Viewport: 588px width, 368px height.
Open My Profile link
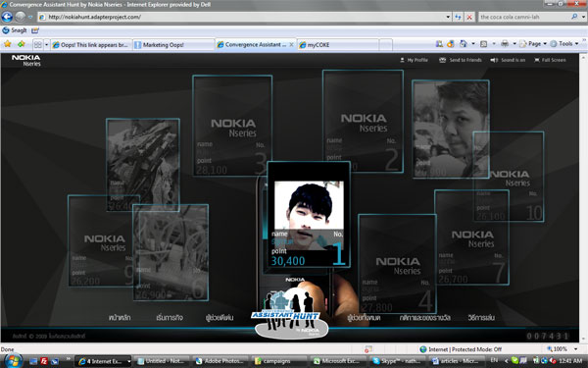(x=414, y=60)
